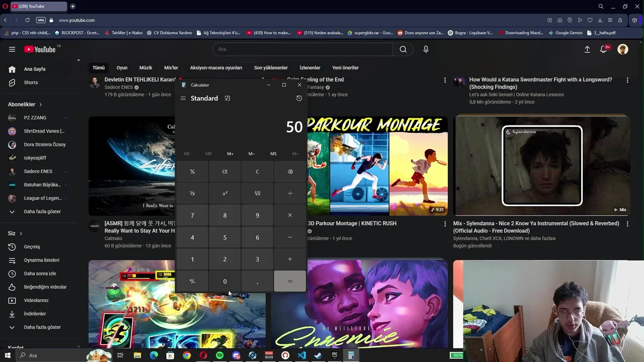Open options for Mix - Sylendanna video
The height and width of the screenshot is (362, 644).
pos(627,224)
